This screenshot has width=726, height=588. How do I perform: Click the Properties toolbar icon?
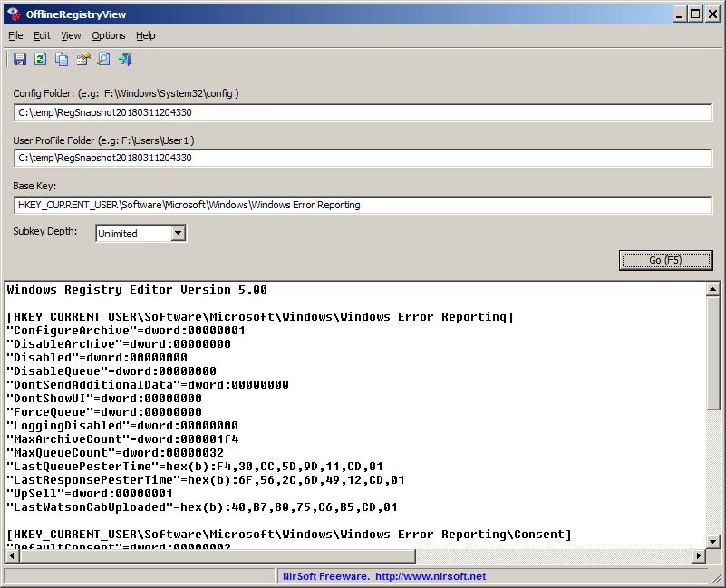click(x=82, y=59)
